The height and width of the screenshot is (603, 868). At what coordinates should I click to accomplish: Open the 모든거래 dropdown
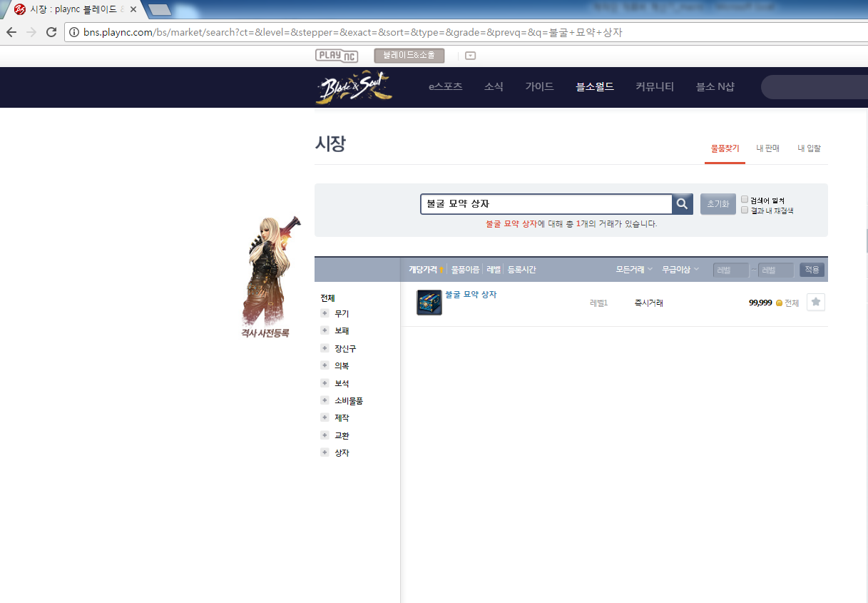coord(634,270)
